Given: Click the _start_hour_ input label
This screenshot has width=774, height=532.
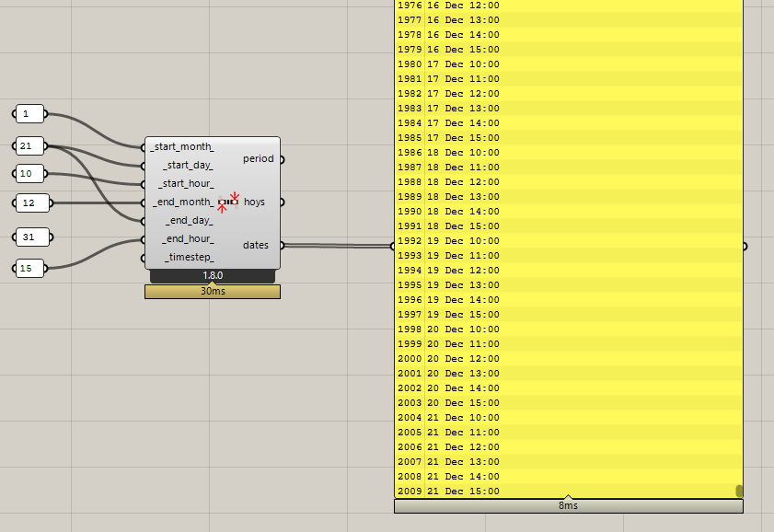Looking at the screenshot, I should [186, 183].
